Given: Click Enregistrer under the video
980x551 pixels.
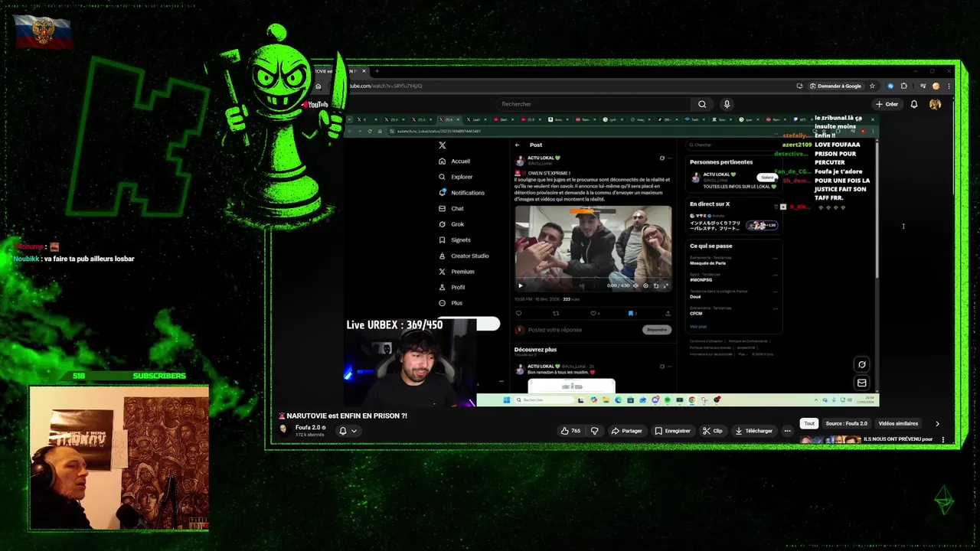Looking at the screenshot, I should pyautogui.click(x=672, y=431).
